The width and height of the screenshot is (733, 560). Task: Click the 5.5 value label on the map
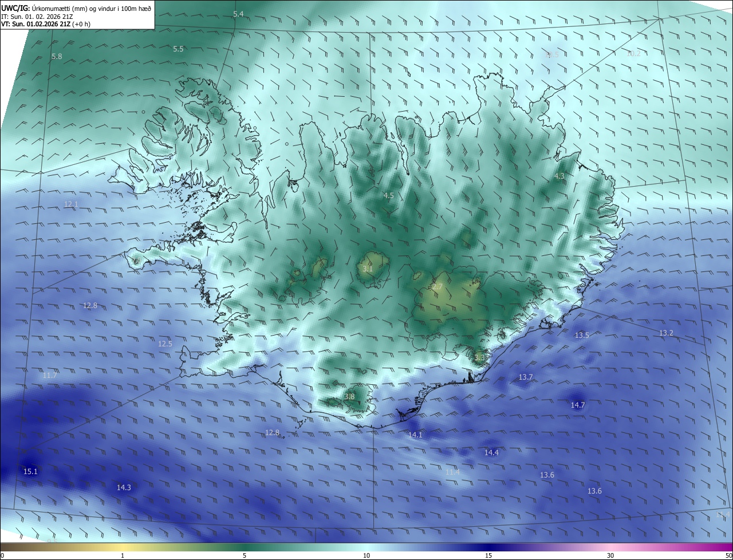pyautogui.click(x=178, y=49)
